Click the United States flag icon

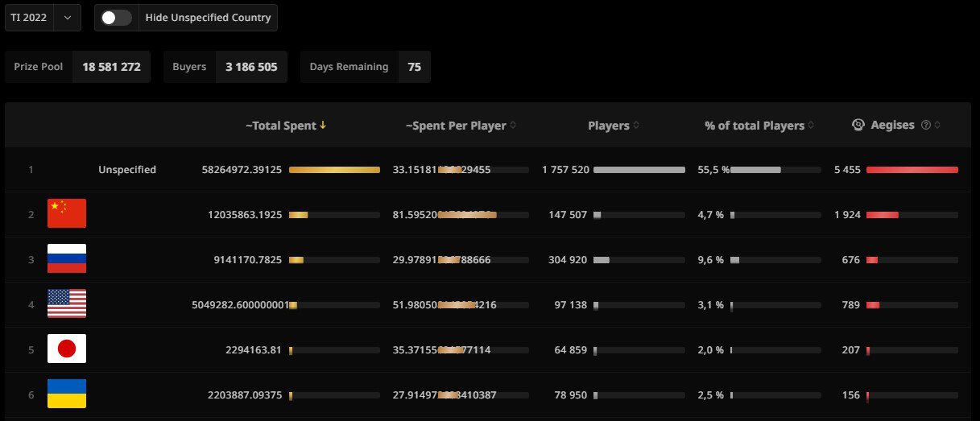pyautogui.click(x=67, y=304)
